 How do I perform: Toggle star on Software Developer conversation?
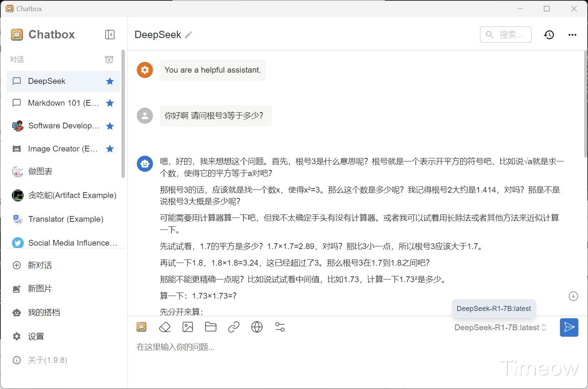(110, 126)
